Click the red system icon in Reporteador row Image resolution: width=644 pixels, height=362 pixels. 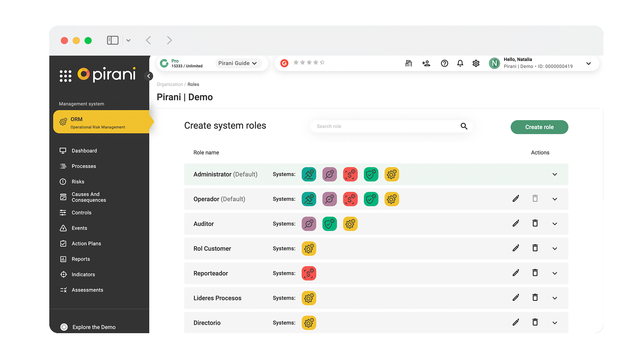click(309, 273)
